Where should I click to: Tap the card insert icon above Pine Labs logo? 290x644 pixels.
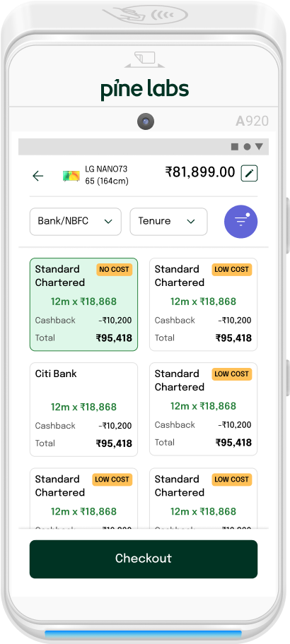pos(144,59)
